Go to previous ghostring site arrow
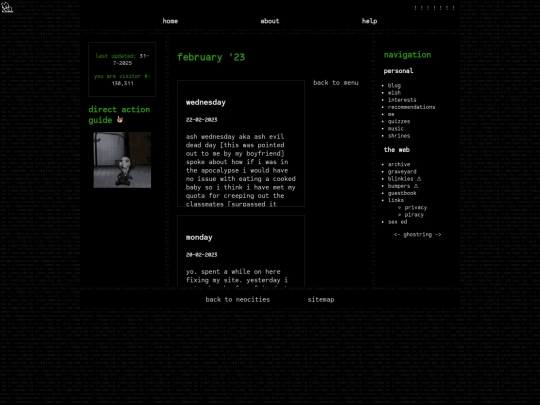The width and height of the screenshot is (540, 405). pyautogui.click(x=397, y=235)
